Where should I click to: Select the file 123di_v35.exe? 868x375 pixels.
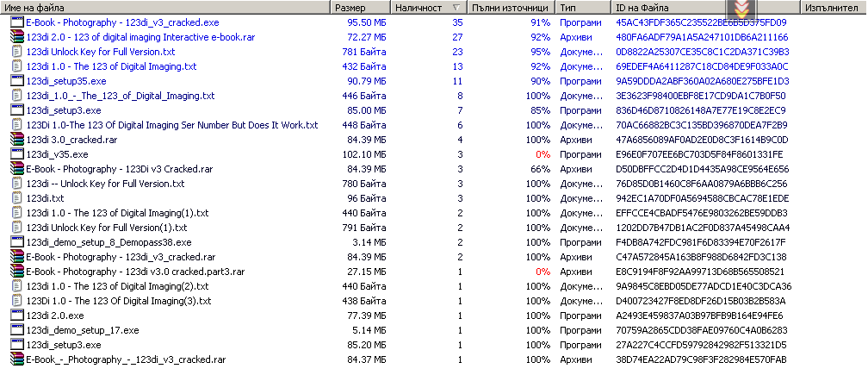(x=57, y=154)
